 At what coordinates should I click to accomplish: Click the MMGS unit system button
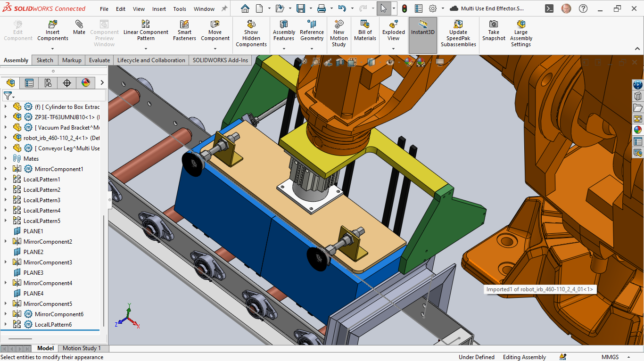610,357
